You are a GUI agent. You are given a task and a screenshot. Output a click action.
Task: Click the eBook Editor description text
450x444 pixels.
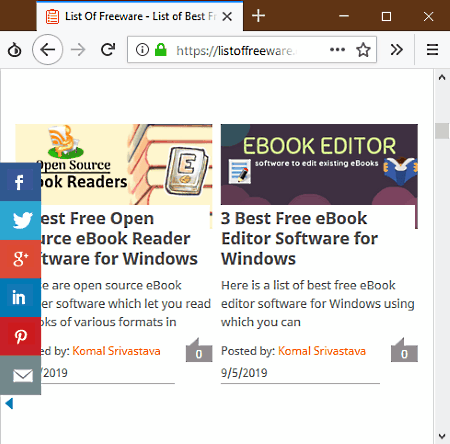(x=318, y=304)
